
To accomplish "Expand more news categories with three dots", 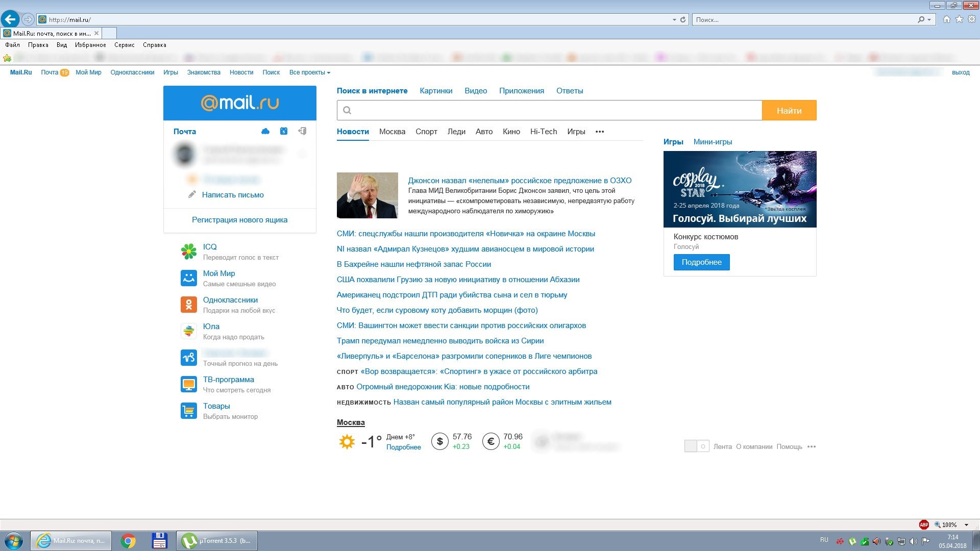I will 600,132.
